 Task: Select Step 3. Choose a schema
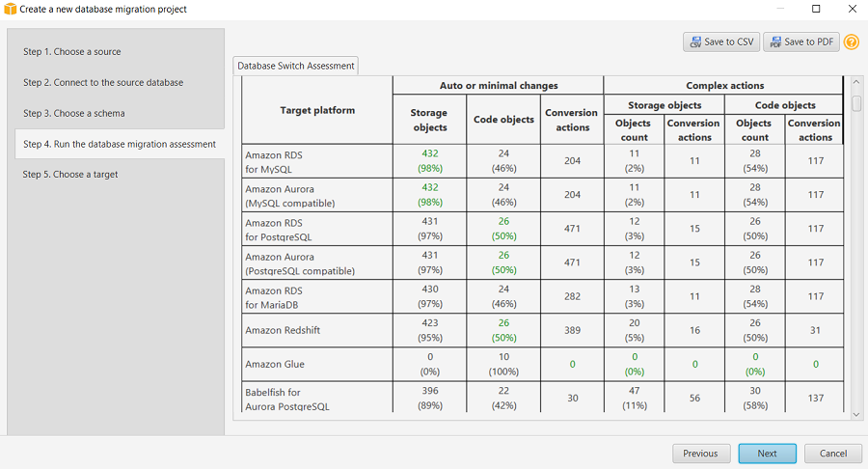pos(74,114)
